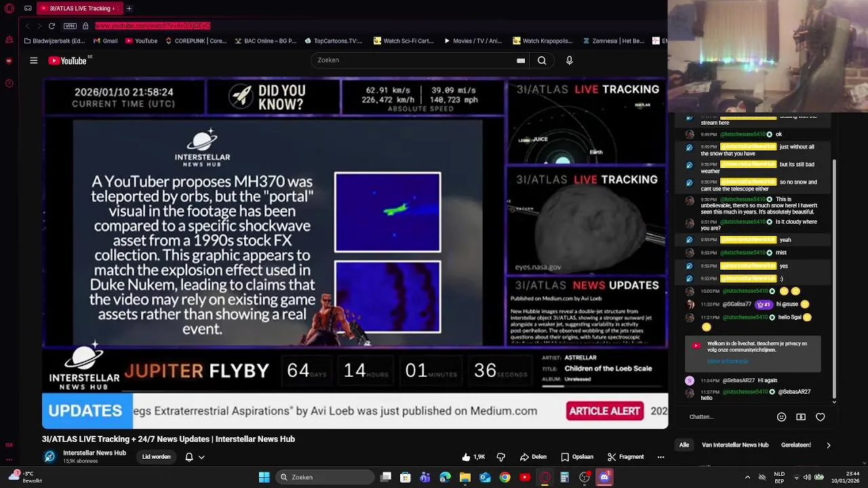The width and height of the screenshot is (868, 488).
Task: Open the Movies / TV / Ani bookmark
Action: [x=473, y=41]
